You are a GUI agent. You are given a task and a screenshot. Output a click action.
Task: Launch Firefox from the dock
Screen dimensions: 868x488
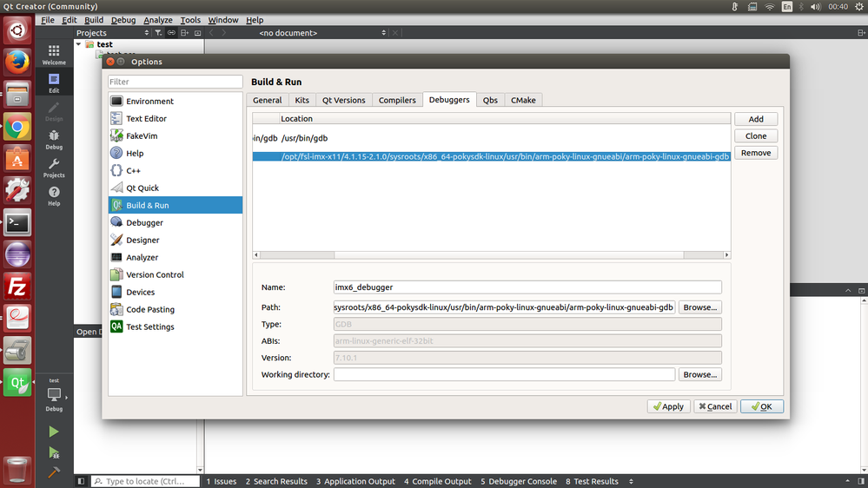point(17,62)
